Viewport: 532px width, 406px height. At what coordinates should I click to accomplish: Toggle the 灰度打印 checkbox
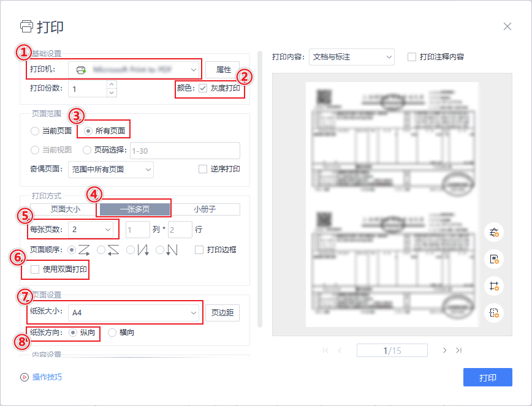tap(203, 88)
